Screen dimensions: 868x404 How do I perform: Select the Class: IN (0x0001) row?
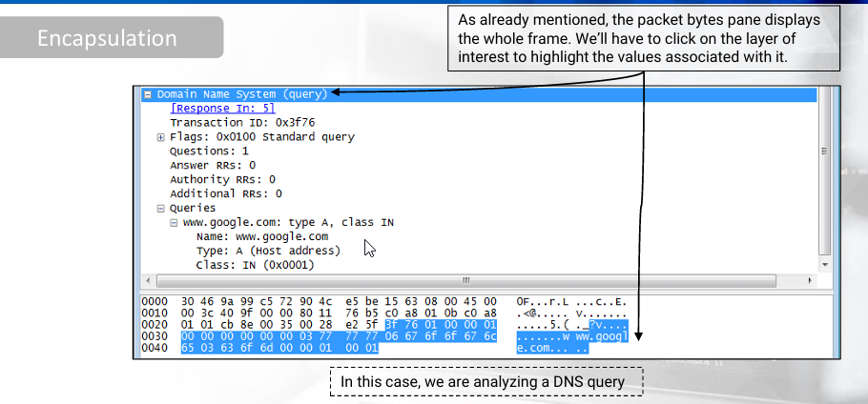256,265
